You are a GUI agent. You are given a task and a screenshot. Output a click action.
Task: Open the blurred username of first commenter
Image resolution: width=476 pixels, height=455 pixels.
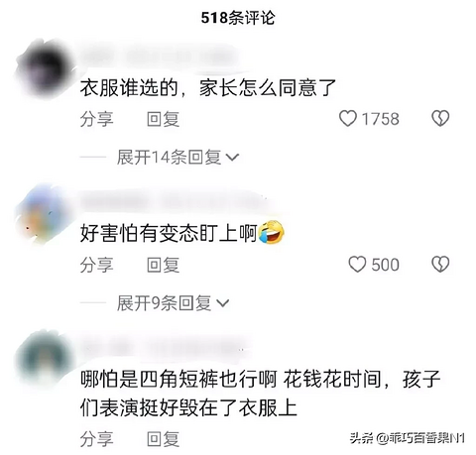pos(159,57)
